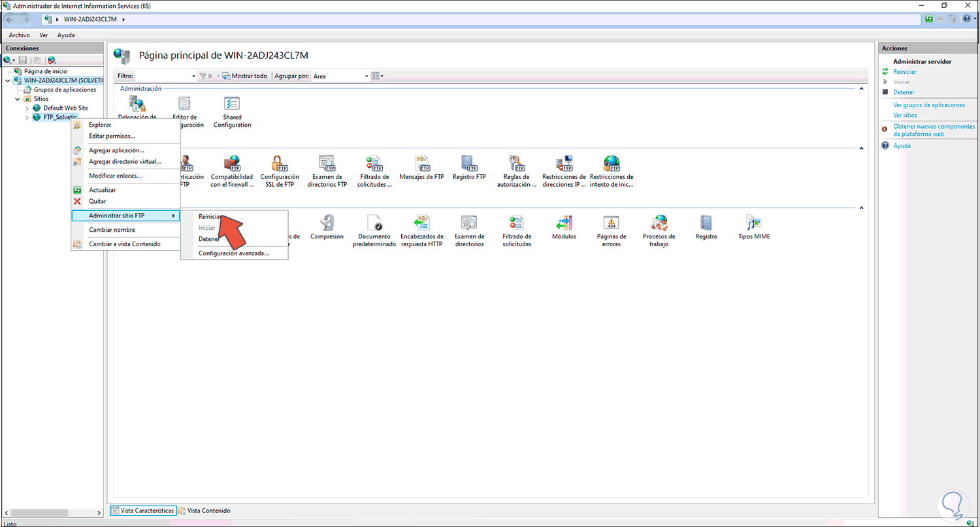
Task: Switch to the Vista Características tab
Action: (142, 511)
